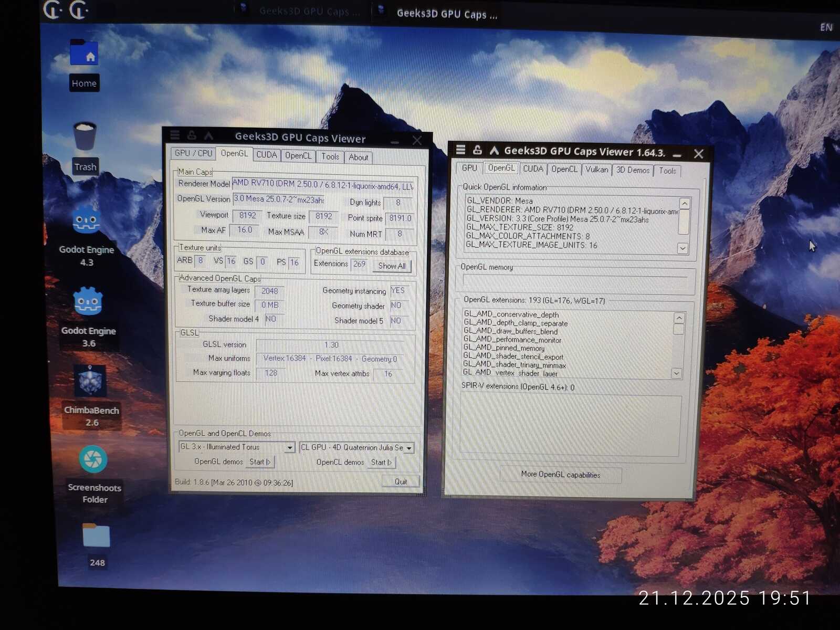840x630 pixels.
Task: Click down arrow of Quick OpenGL information scrollbar
Action: tap(682, 248)
